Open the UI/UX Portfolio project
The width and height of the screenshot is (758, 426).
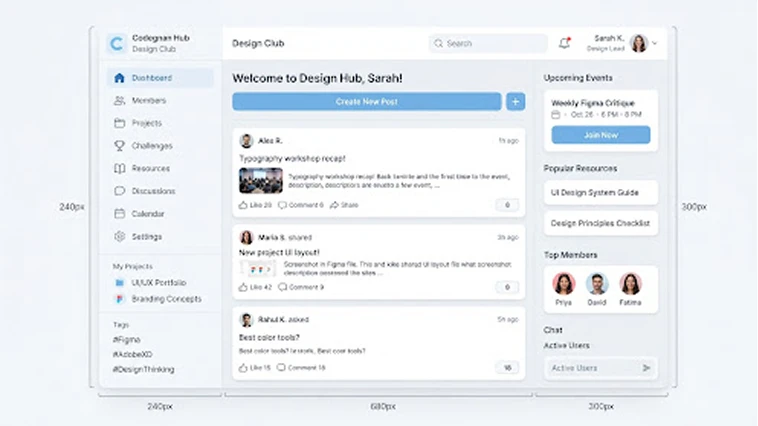point(159,283)
